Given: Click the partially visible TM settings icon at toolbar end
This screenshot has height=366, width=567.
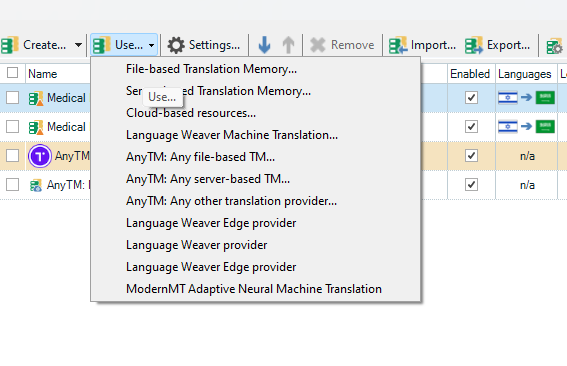Looking at the screenshot, I should point(555,46).
